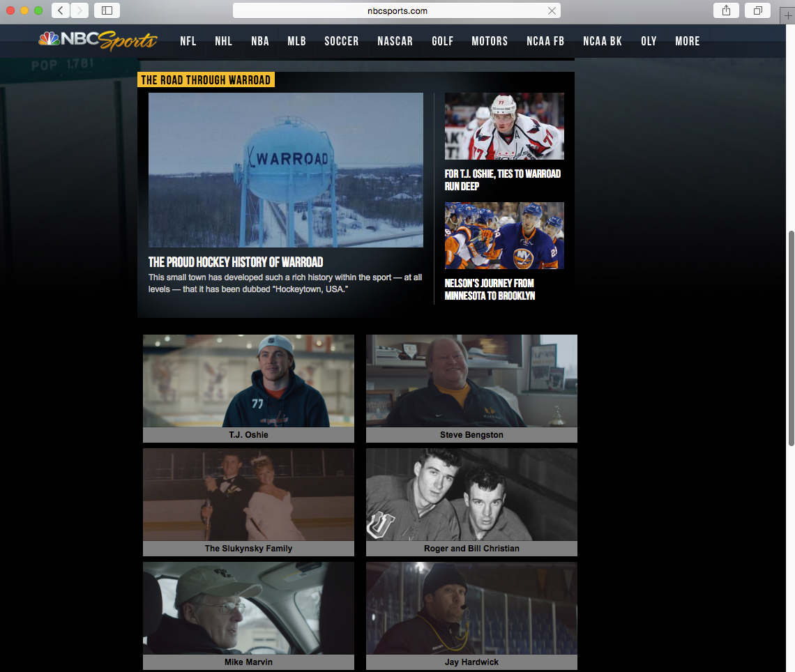Open the NCAA FB menu item
This screenshot has height=672, width=795.
pyautogui.click(x=545, y=41)
